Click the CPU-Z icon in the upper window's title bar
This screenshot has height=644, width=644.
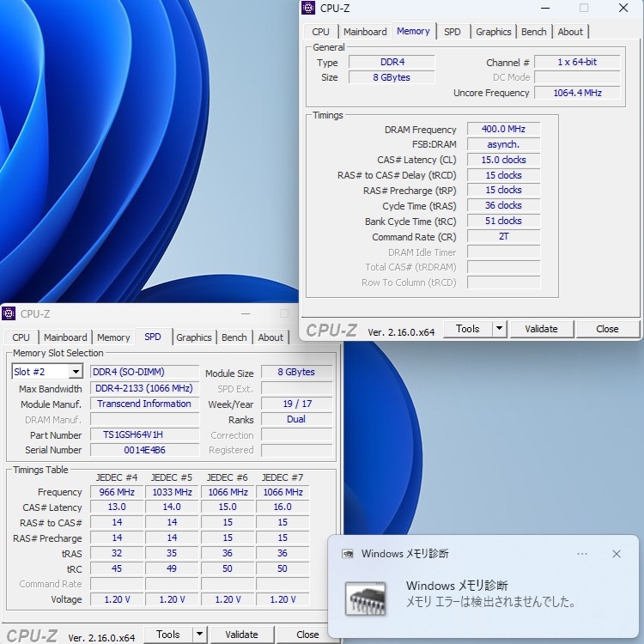coord(309,8)
